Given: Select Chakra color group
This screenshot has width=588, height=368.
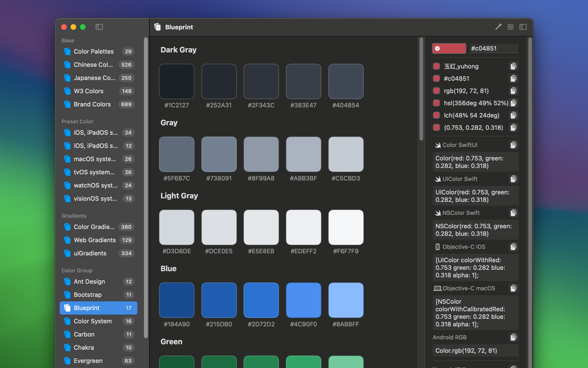Looking at the screenshot, I should pyautogui.click(x=98, y=348).
